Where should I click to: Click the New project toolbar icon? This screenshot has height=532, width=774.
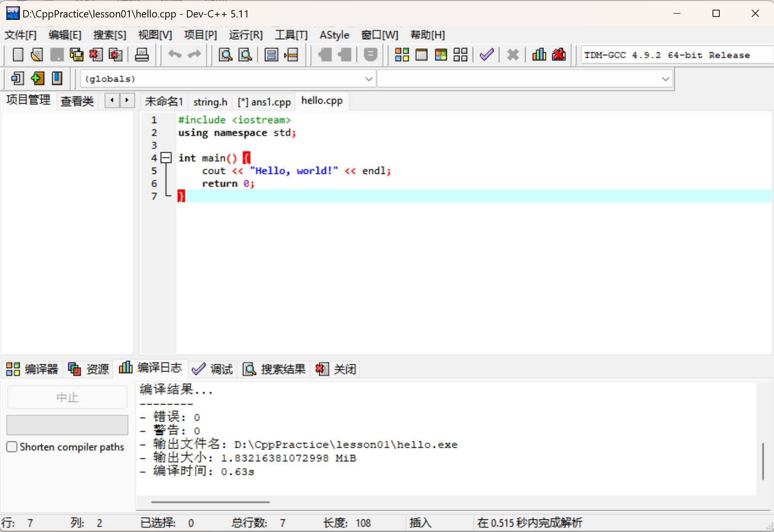18,78
